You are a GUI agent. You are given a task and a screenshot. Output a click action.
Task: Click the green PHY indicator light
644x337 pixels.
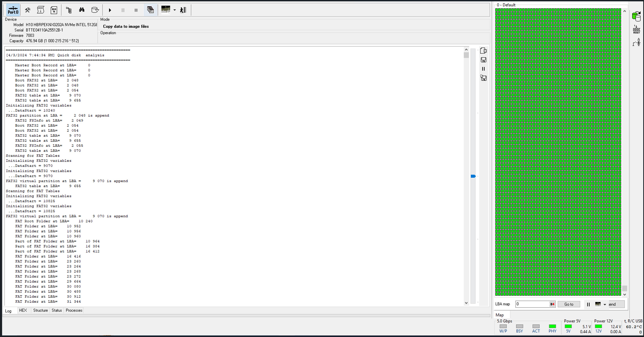point(552,326)
